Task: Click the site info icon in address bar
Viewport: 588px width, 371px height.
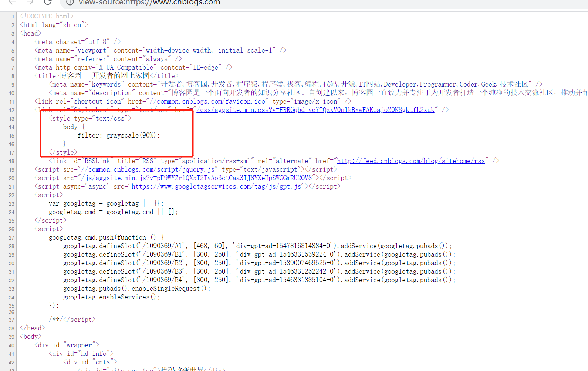Action: click(70, 2)
